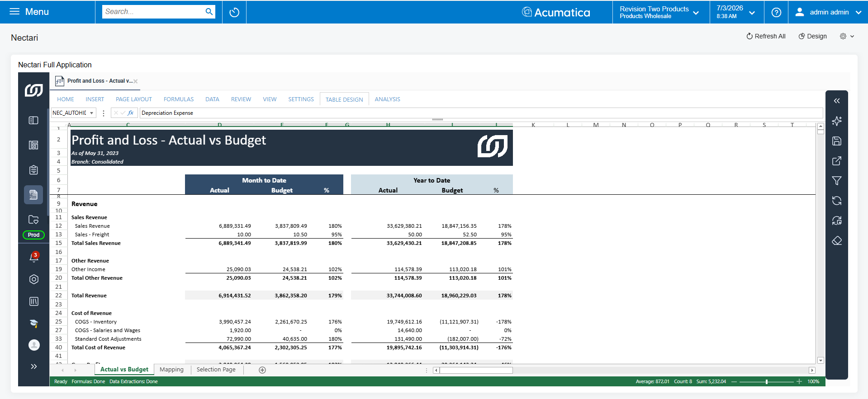Switch to the Mapping sheet tab

point(172,370)
